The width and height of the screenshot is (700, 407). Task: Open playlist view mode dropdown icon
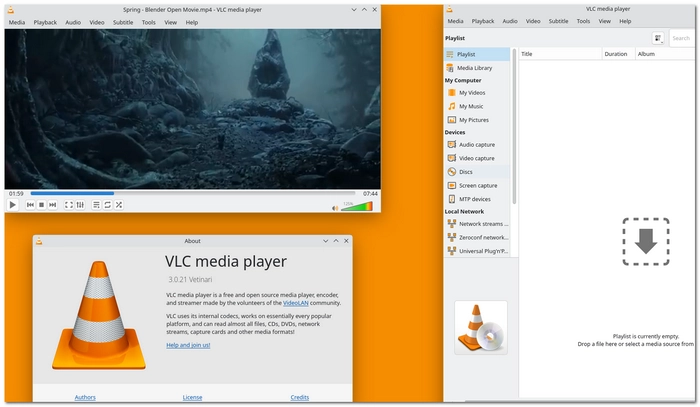click(x=658, y=38)
